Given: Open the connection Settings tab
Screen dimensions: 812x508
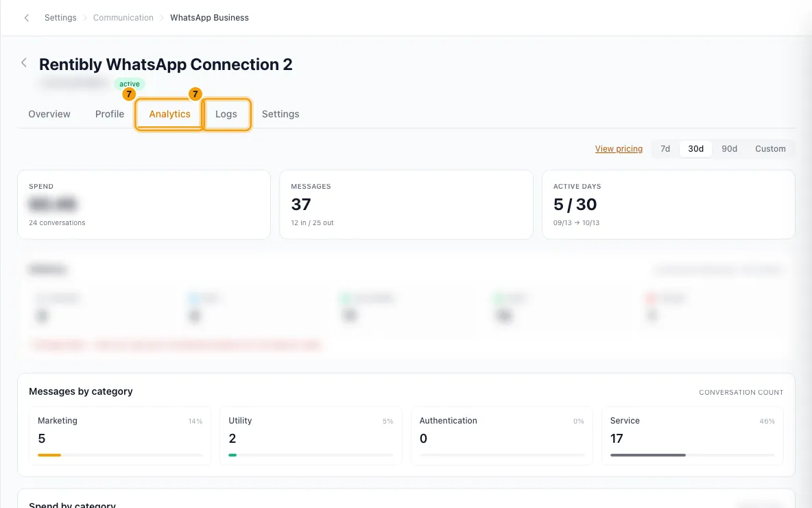Looking at the screenshot, I should coord(280,114).
